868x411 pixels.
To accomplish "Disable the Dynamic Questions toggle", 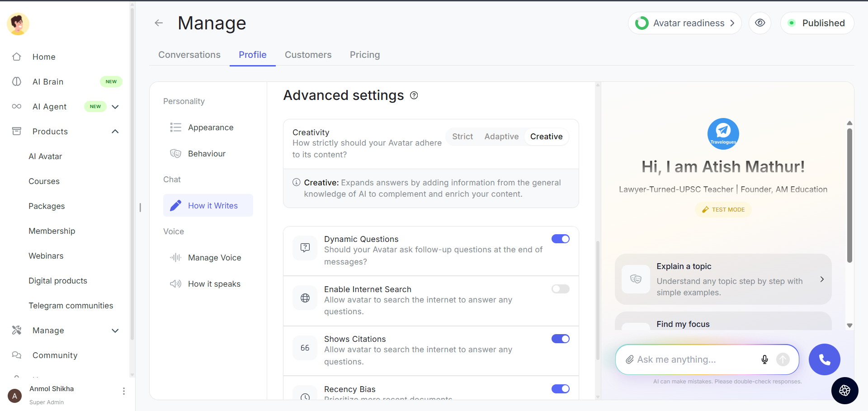I will pyautogui.click(x=560, y=239).
